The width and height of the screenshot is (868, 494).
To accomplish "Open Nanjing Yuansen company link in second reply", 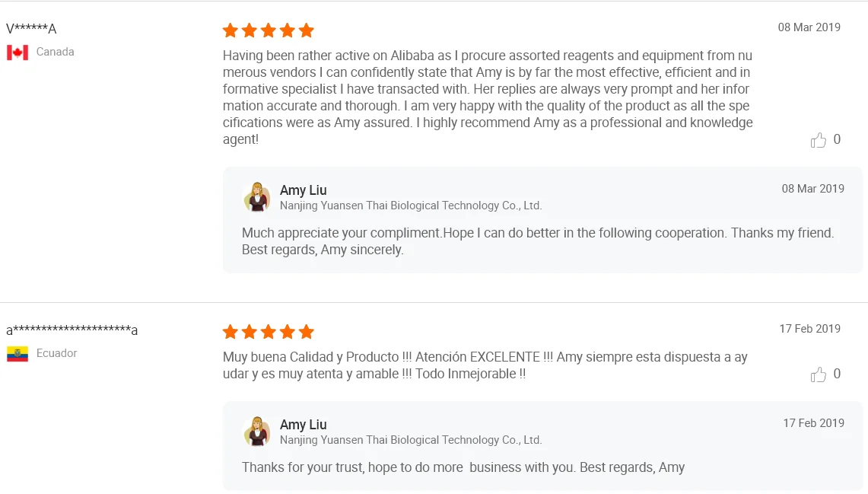I will click(410, 440).
